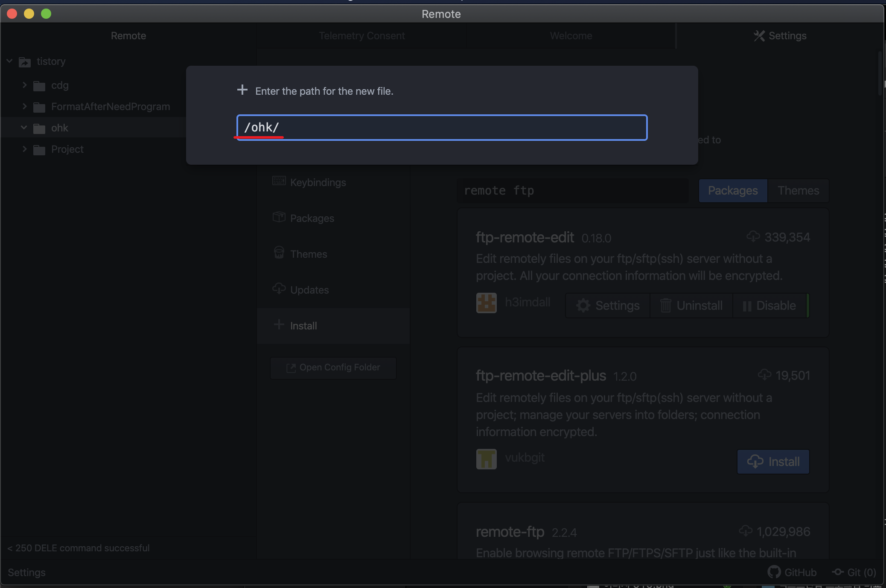Screen dimensions: 886x588
Task: Install the ftp-remote-edit-plus package
Action: pyautogui.click(x=773, y=461)
